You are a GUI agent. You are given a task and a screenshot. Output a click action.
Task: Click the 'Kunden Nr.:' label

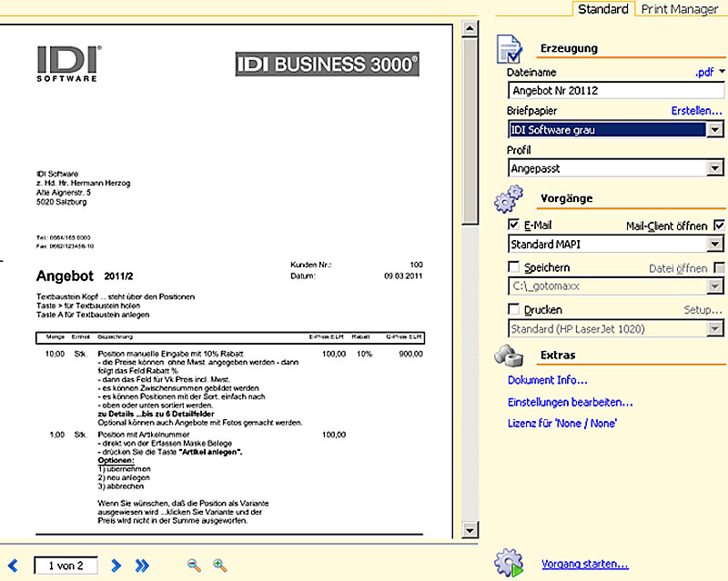click(311, 265)
